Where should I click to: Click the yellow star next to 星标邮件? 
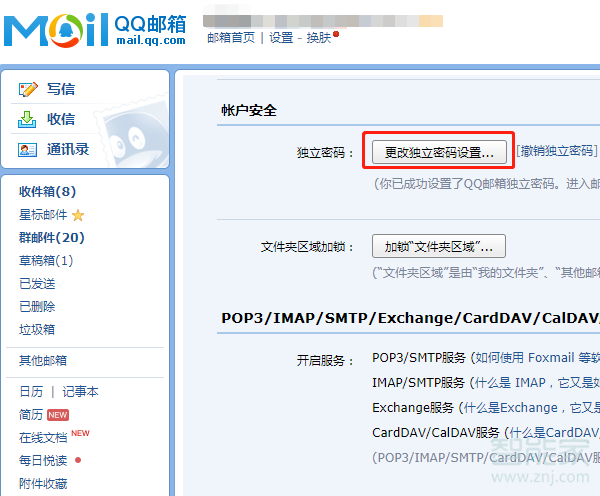(x=78, y=215)
